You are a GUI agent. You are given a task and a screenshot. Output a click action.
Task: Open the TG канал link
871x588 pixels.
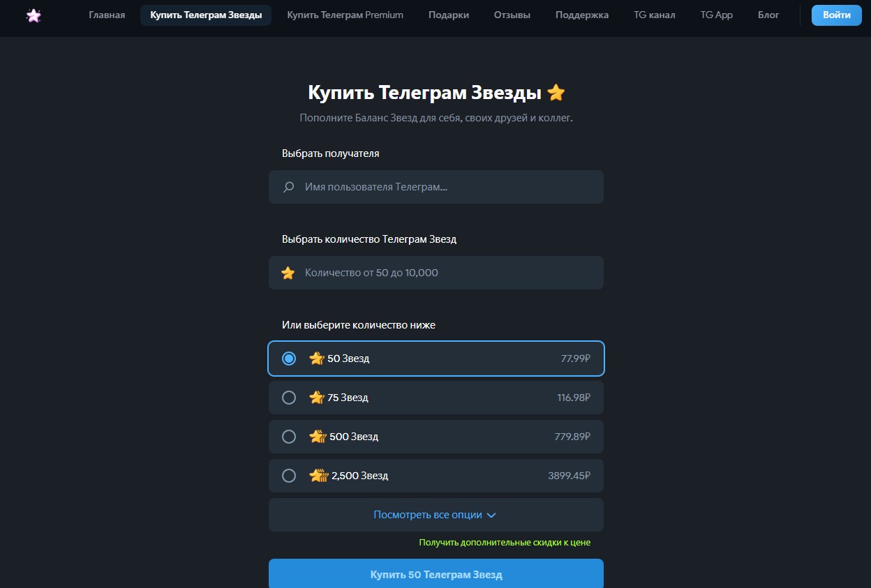[x=655, y=15]
